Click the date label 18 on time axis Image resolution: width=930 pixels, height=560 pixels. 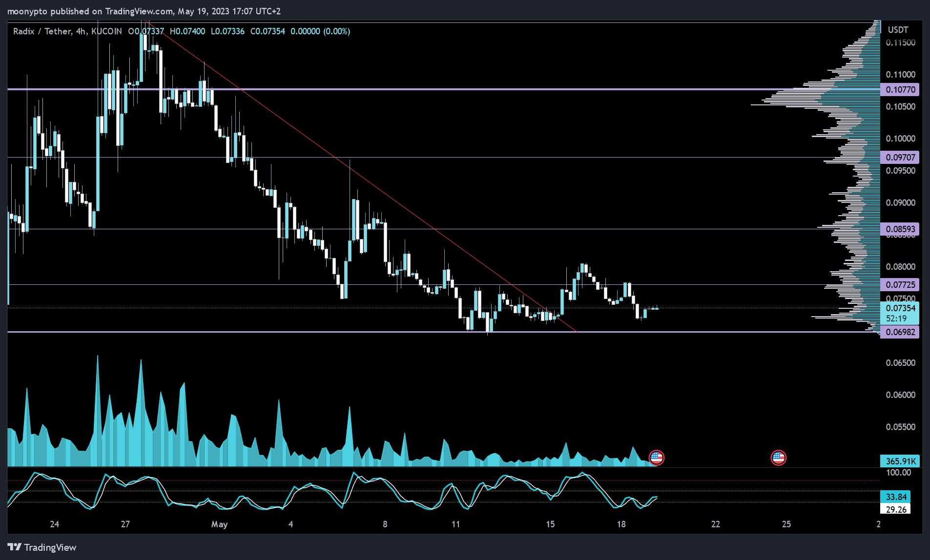[x=621, y=524]
